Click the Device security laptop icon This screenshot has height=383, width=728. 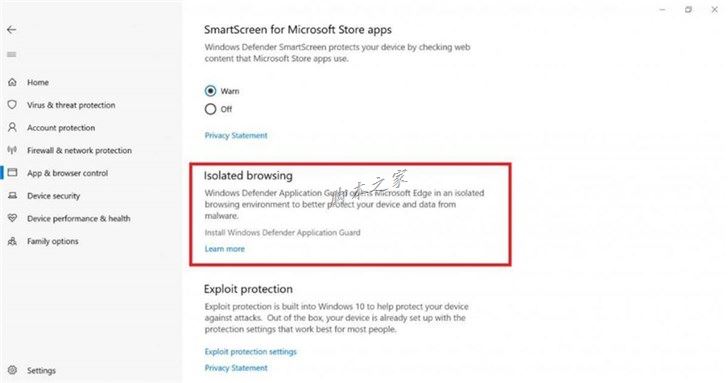click(x=13, y=195)
